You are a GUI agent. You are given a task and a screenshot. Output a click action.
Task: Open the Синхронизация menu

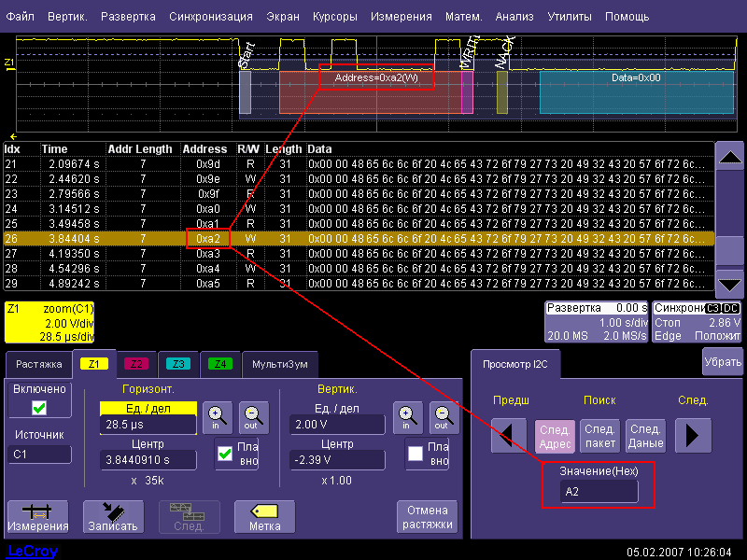210,17
